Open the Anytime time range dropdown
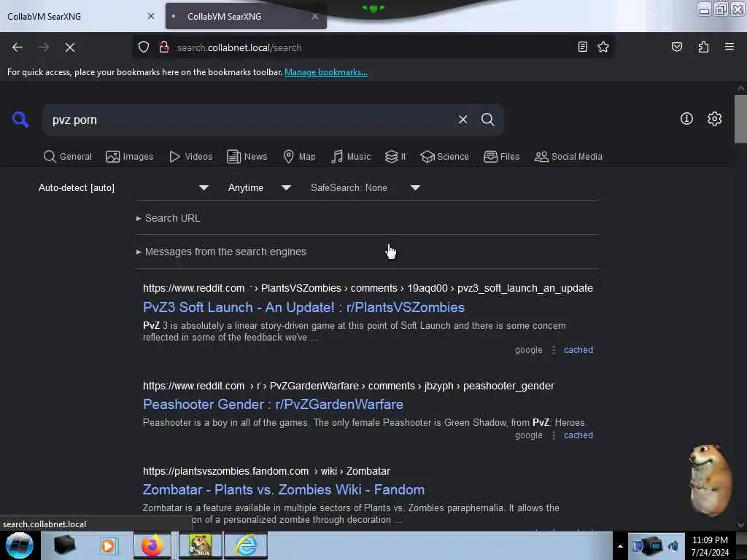This screenshot has height=560, width=747. (259, 187)
